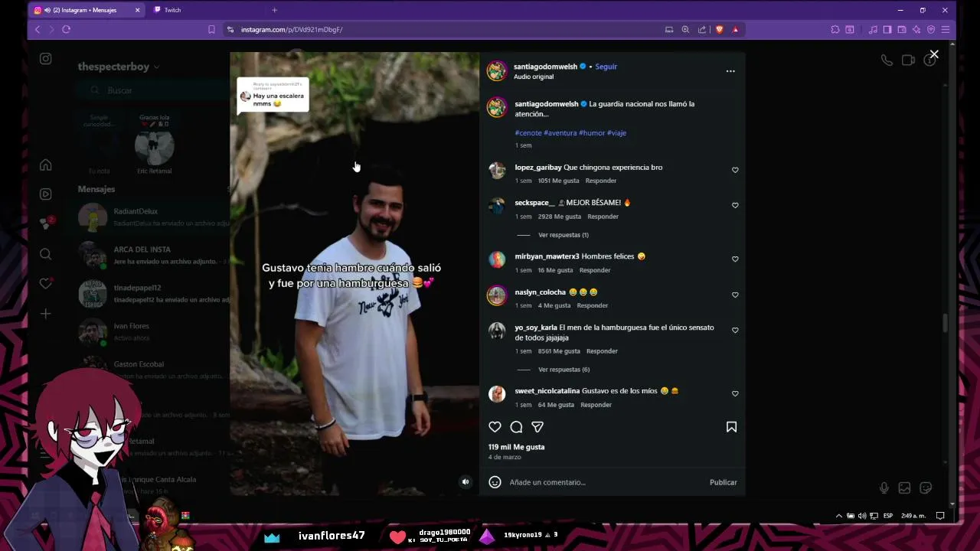The image size is (980, 551).
Task: Click the voice message microphone icon
Action: pyautogui.click(x=884, y=487)
